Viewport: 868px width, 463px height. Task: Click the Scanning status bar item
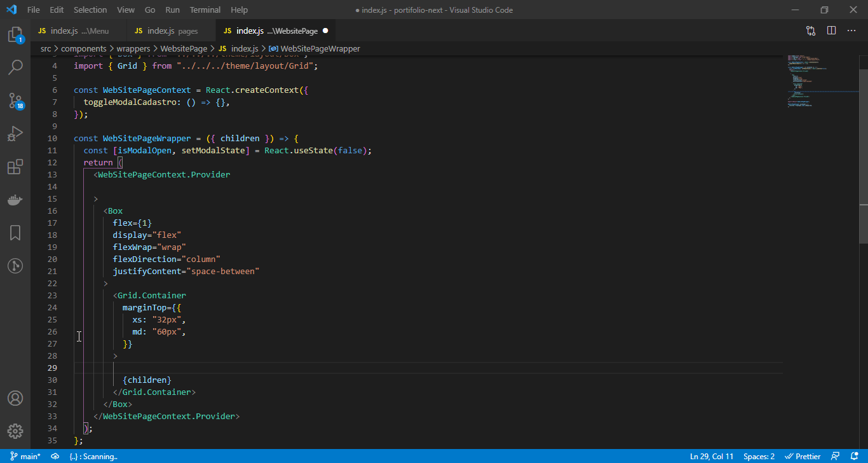click(93, 457)
